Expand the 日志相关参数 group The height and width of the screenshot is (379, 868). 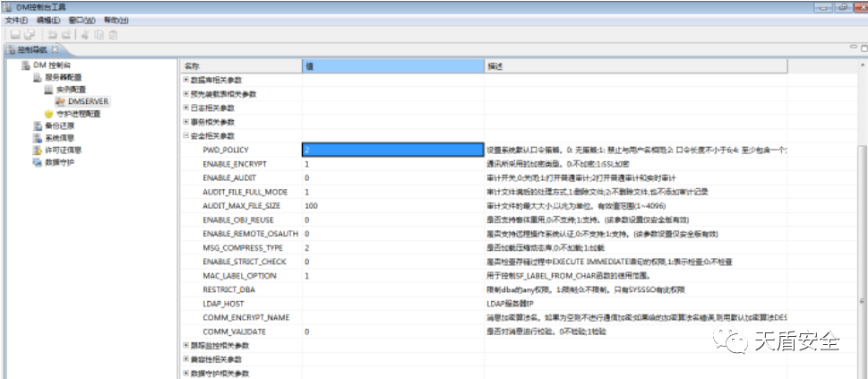pos(185,108)
